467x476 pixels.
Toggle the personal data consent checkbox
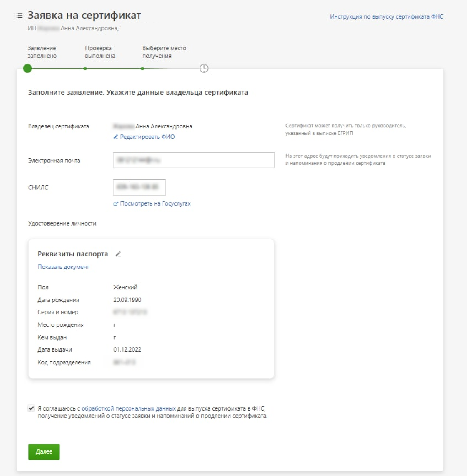pyautogui.click(x=31, y=408)
